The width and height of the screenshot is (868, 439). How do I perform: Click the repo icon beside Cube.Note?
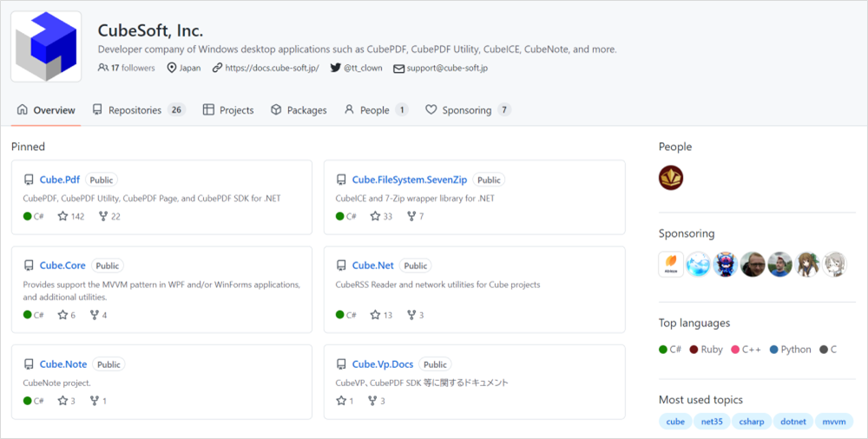(29, 364)
